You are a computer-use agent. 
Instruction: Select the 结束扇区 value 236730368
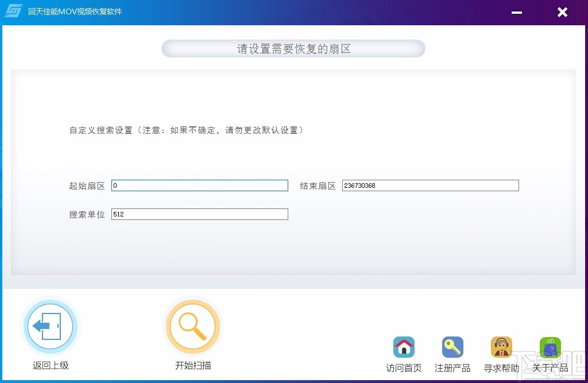pos(431,185)
